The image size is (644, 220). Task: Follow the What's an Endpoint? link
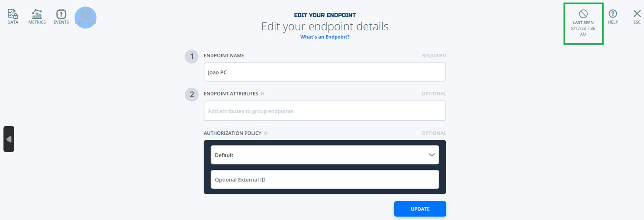tap(325, 37)
